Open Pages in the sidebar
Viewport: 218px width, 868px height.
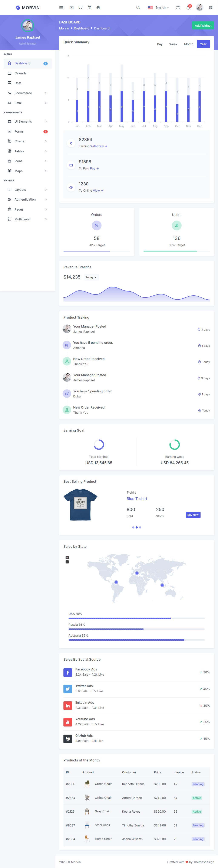tap(28, 209)
